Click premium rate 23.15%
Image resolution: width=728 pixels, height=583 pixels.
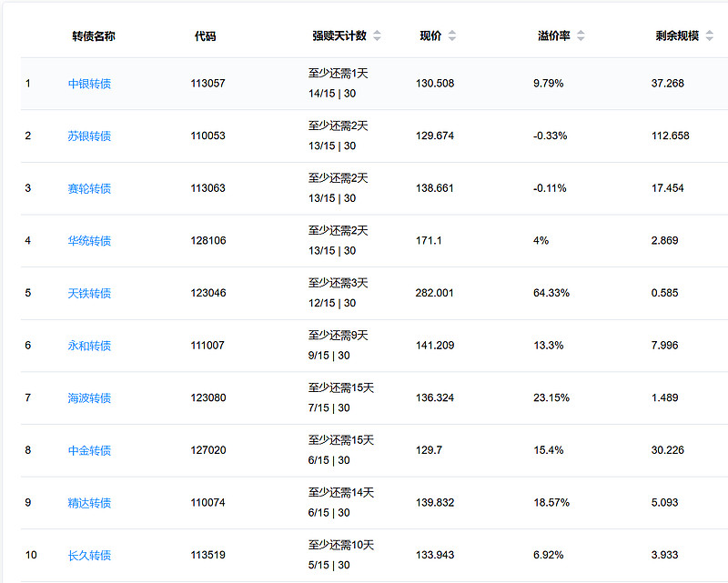pyautogui.click(x=551, y=398)
